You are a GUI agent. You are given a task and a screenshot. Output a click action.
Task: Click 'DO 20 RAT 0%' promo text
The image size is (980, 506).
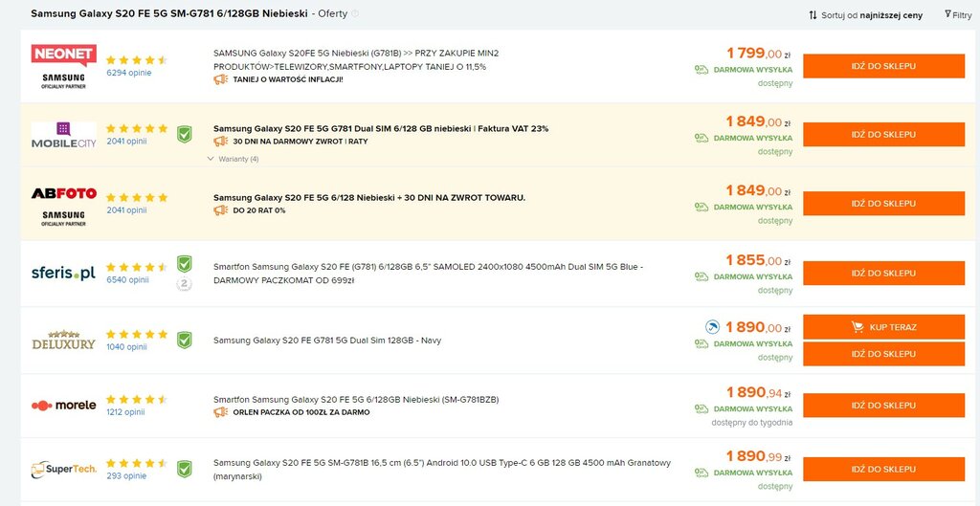(x=259, y=211)
